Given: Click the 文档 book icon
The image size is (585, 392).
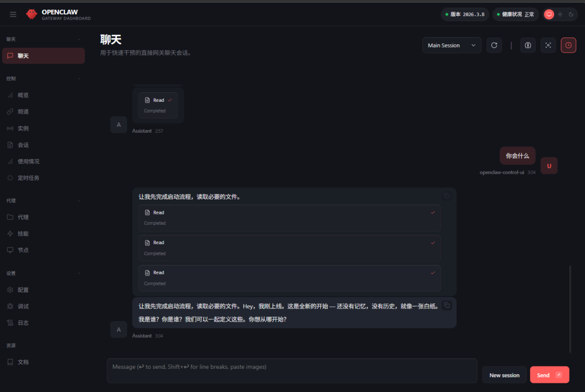Looking at the screenshot, I should coord(10,362).
